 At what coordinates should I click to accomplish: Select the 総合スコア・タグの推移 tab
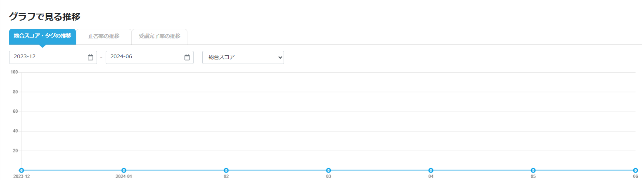43,36
